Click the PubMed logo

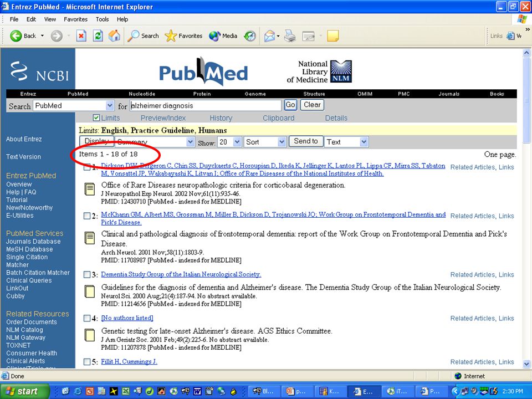point(203,71)
